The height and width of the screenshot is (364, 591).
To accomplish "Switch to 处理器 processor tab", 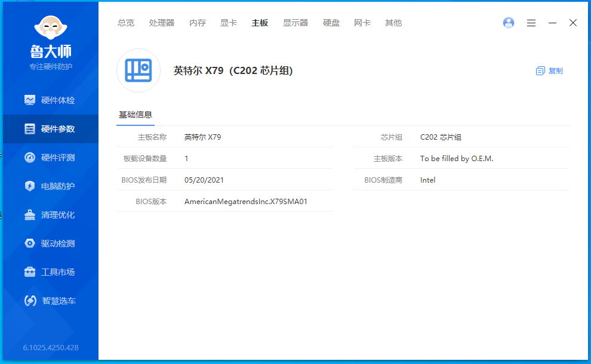I will click(x=162, y=23).
